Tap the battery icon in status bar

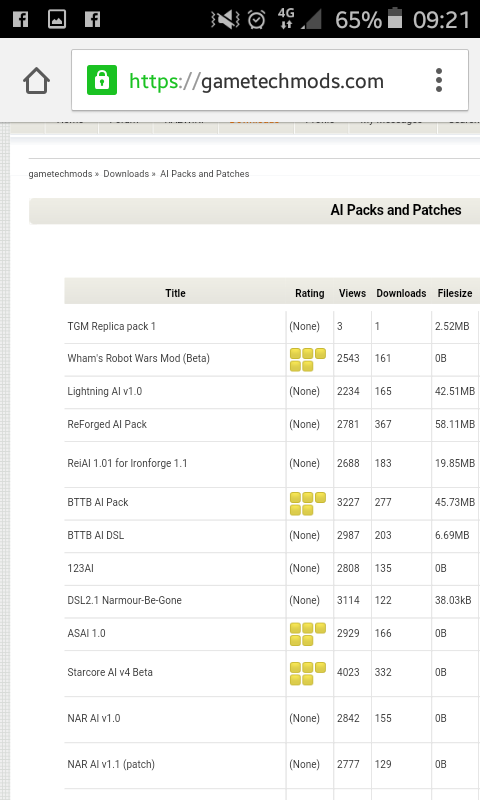coord(395,18)
